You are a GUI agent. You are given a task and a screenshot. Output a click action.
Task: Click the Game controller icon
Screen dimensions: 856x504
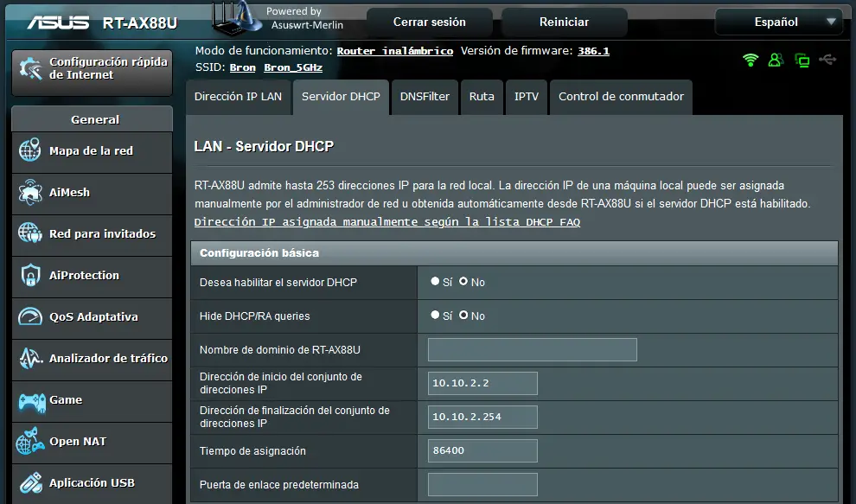[x=32, y=402]
